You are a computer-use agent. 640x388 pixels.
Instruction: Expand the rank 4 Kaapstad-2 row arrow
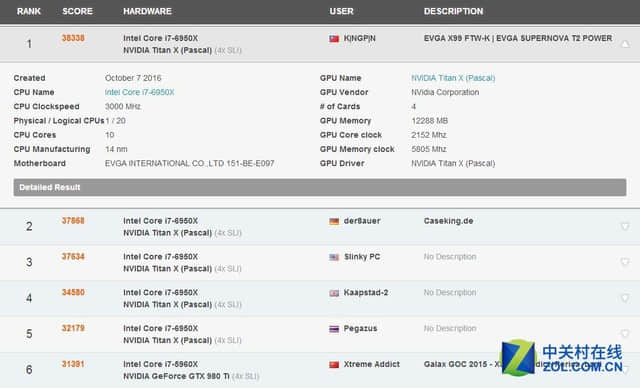625,298
